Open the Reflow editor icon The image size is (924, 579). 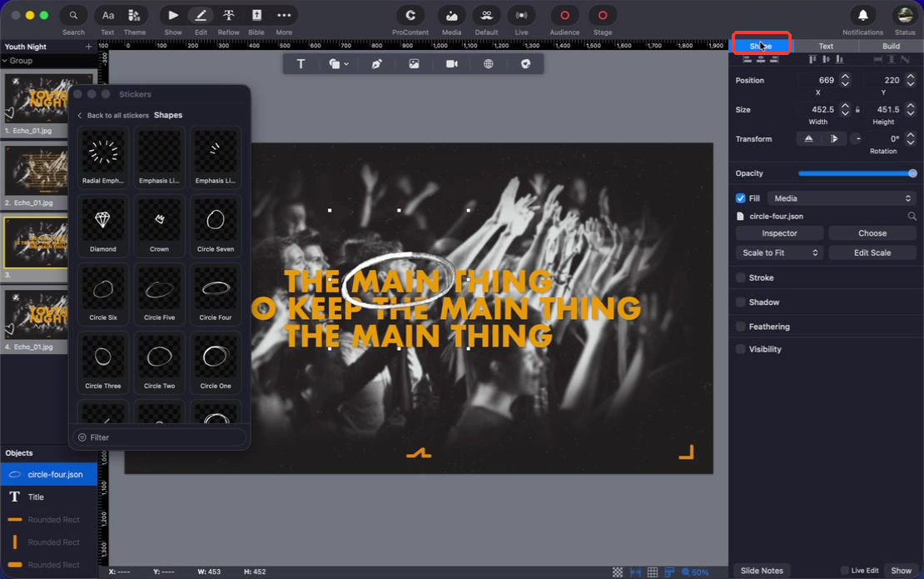[x=229, y=15]
